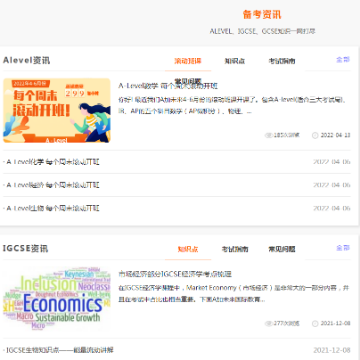Open the list row between A-Level化学 and A-Level生物

pos(177,185)
